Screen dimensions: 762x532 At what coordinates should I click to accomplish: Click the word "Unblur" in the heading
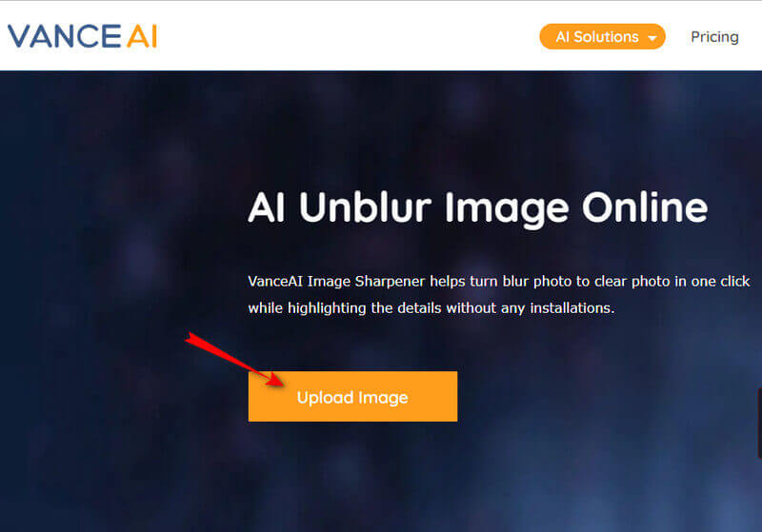click(x=365, y=207)
